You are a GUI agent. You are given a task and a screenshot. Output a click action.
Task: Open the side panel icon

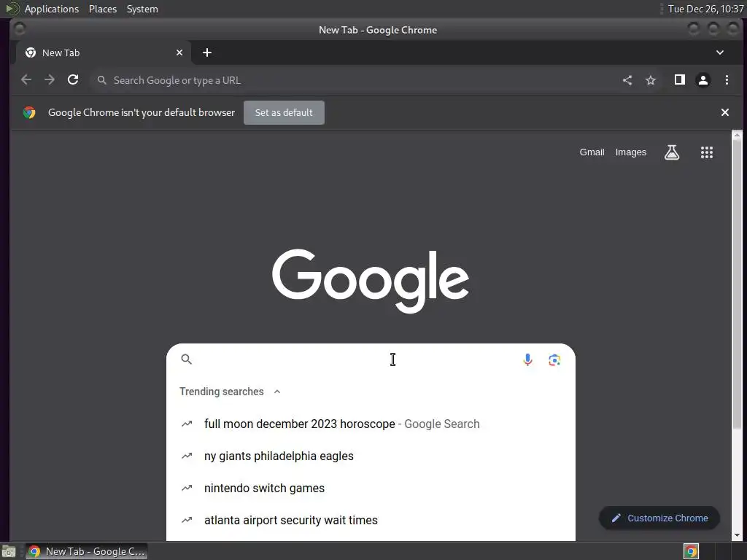[x=680, y=80]
